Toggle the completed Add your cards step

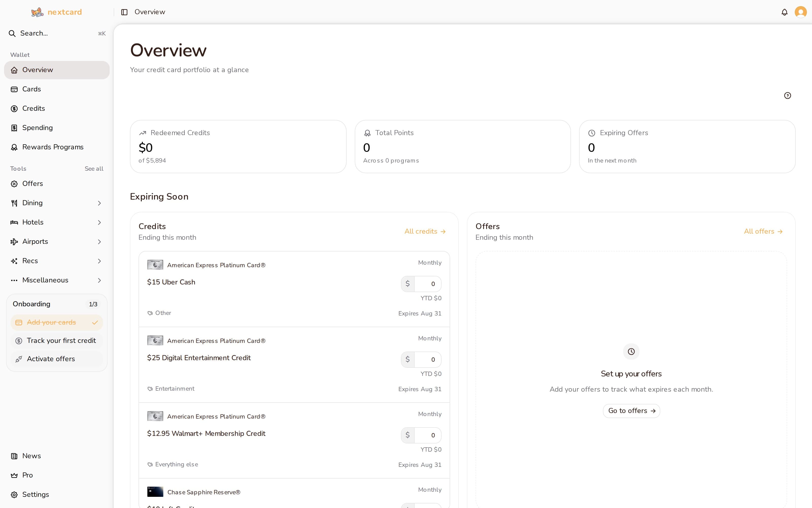tap(57, 323)
